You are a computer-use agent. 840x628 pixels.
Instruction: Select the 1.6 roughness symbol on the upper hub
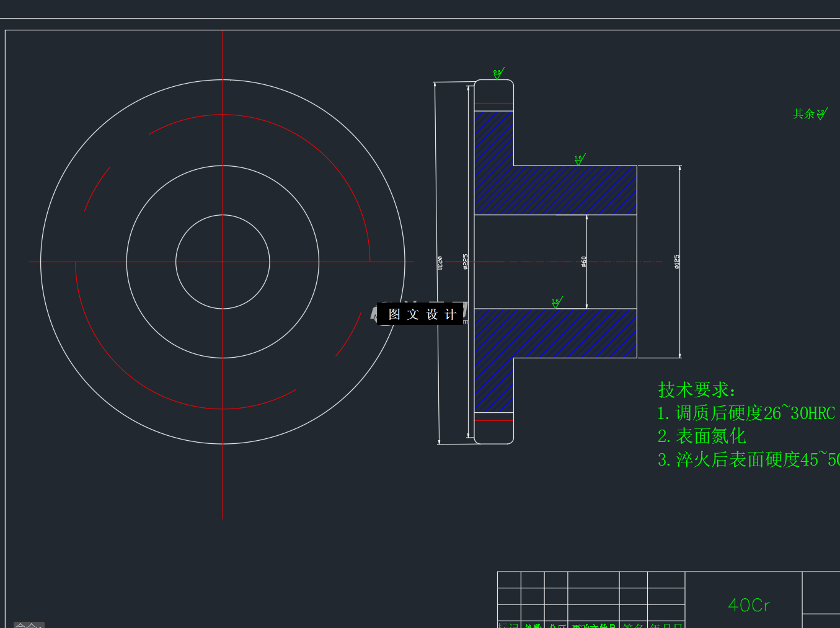pos(580,159)
